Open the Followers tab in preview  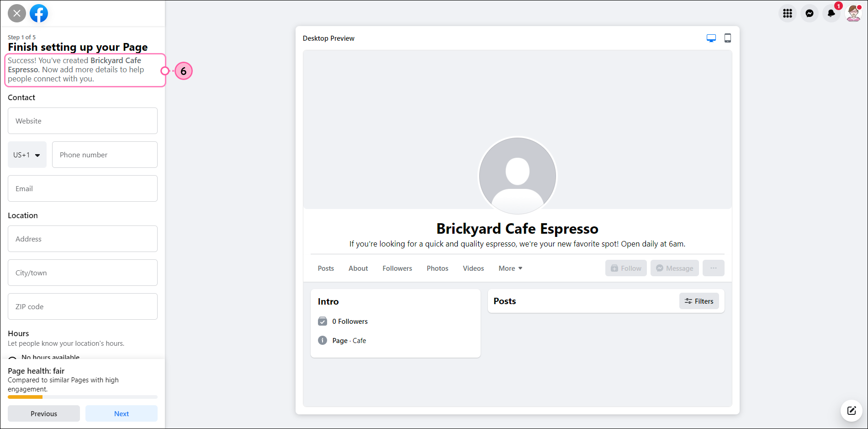pyautogui.click(x=397, y=268)
